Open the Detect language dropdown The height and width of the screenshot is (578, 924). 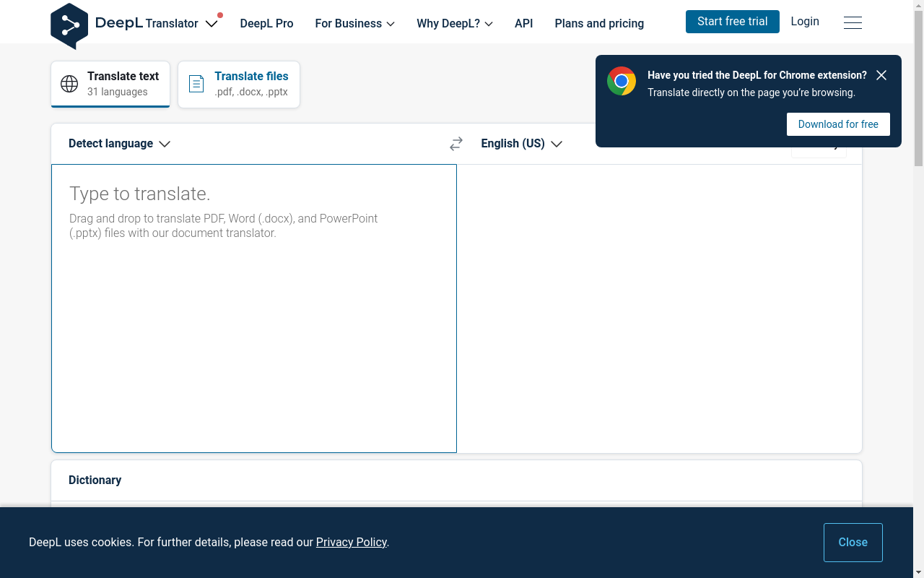click(x=119, y=144)
